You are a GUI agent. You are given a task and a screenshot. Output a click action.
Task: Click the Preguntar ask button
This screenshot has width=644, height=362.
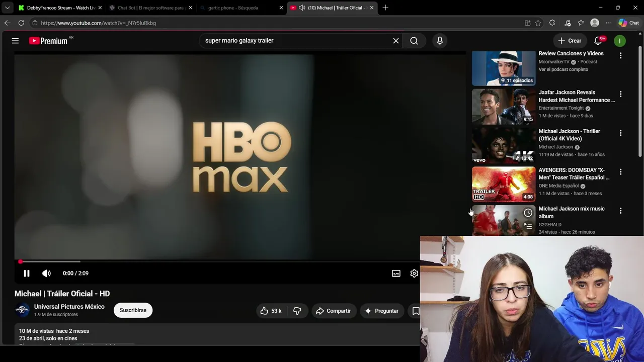click(381, 311)
